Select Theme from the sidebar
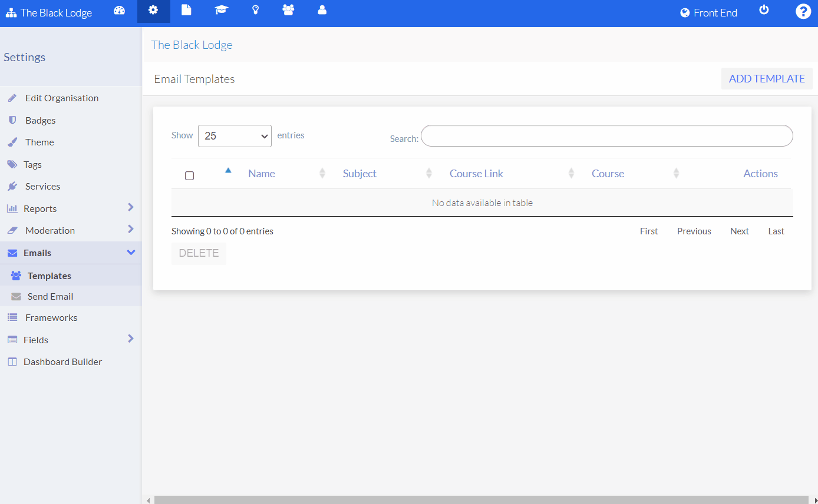Image resolution: width=818 pixels, height=504 pixels. 39,142
